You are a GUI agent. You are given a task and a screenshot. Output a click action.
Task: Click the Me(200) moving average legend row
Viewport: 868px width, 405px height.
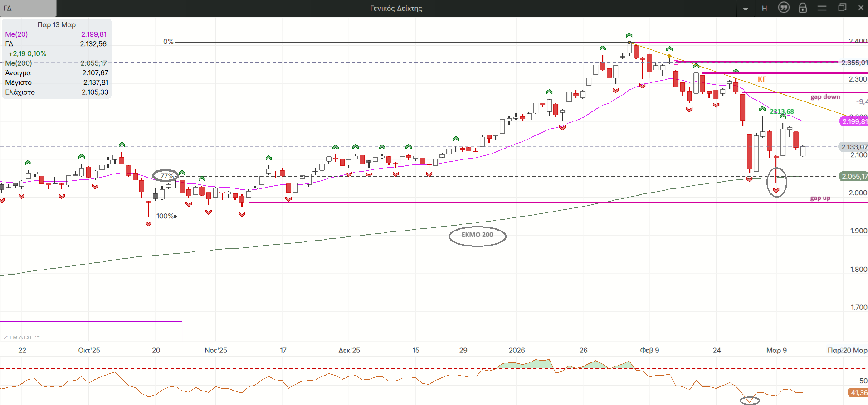click(x=56, y=63)
